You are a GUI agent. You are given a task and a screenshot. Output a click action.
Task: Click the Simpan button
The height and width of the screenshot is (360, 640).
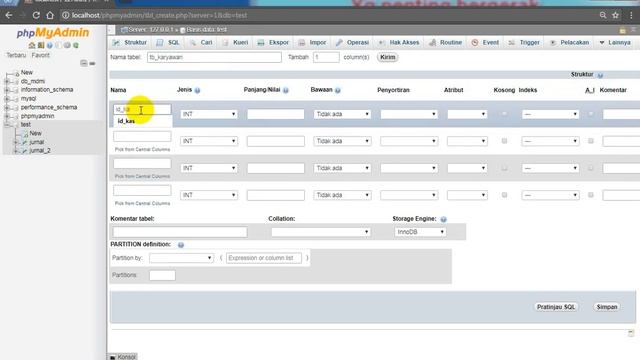607,307
